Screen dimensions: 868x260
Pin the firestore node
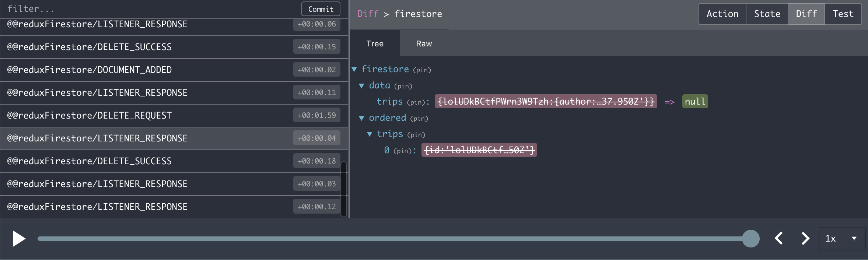422,70
